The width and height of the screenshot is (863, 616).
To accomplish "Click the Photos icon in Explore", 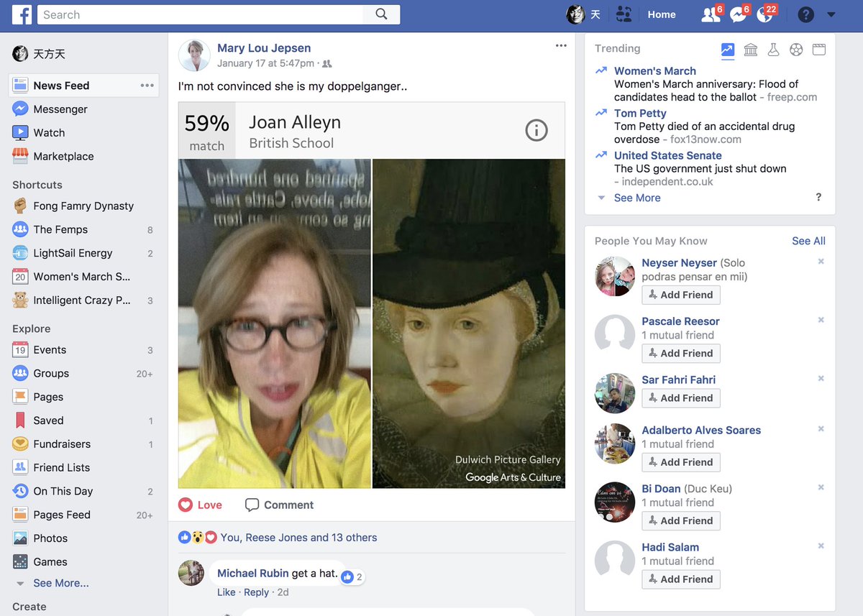I will pyautogui.click(x=20, y=538).
